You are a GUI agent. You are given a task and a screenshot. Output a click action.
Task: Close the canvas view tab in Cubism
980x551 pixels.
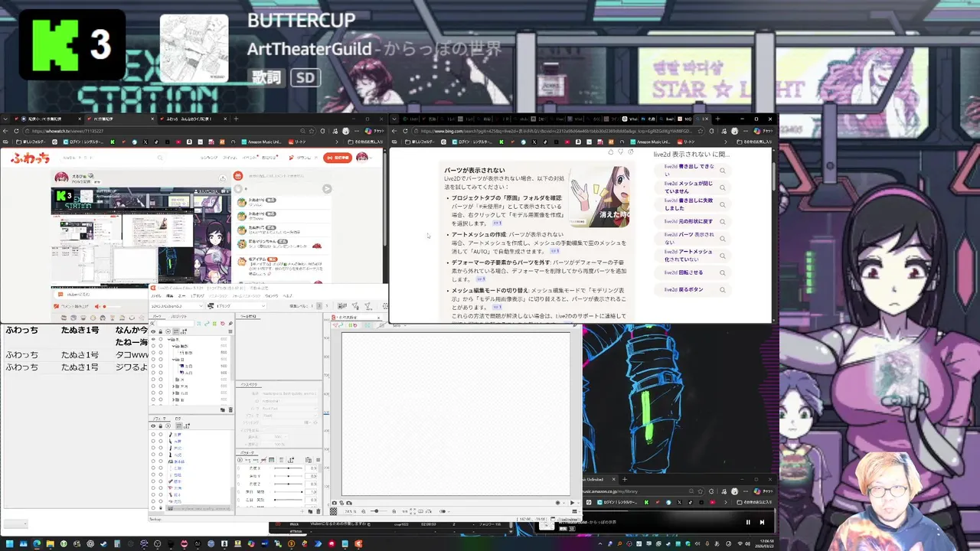tap(378, 318)
